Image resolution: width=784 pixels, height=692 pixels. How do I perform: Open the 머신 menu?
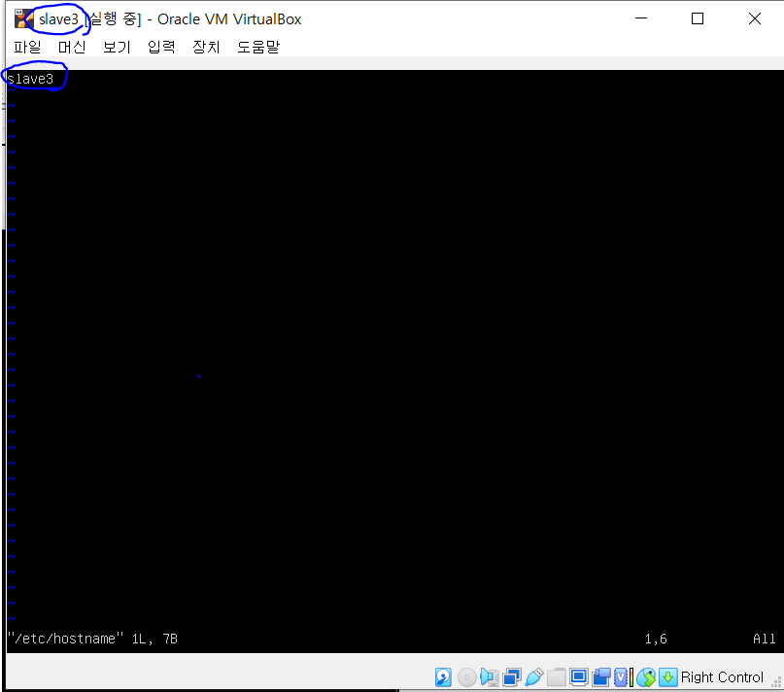click(72, 47)
